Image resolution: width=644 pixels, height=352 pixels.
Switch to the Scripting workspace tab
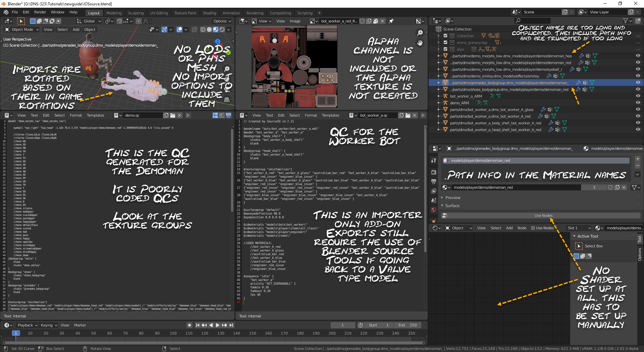(x=305, y=13)
